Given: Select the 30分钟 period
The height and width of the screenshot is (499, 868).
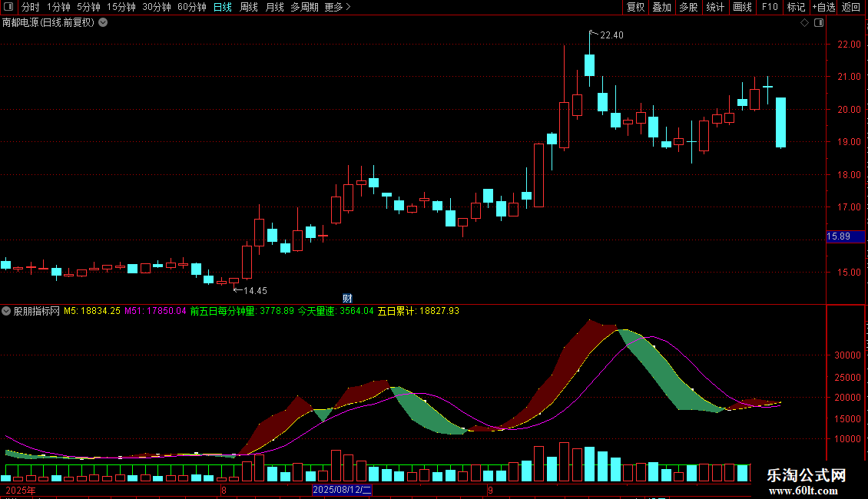Looking at the screenshot, I should tap(157, 7).
